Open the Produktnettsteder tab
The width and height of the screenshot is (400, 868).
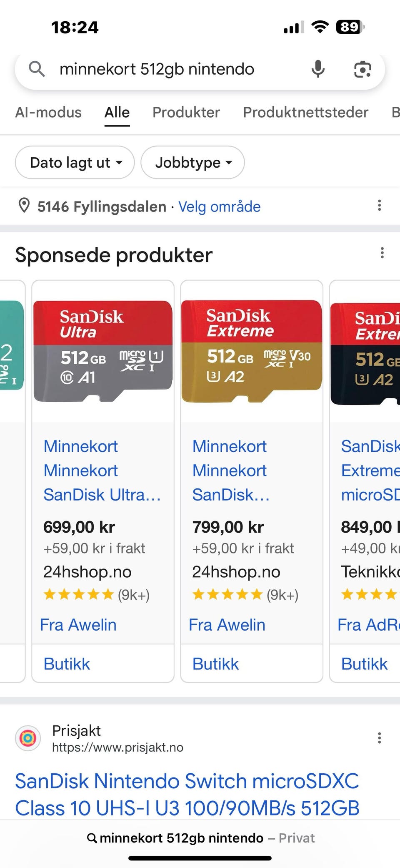coord(305,112)
